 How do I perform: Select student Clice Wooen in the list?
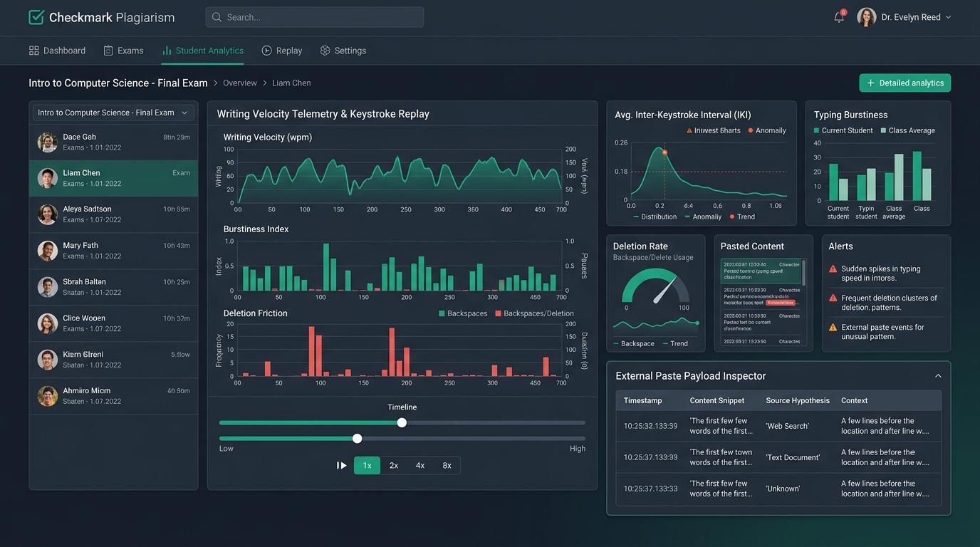(113, 323)
